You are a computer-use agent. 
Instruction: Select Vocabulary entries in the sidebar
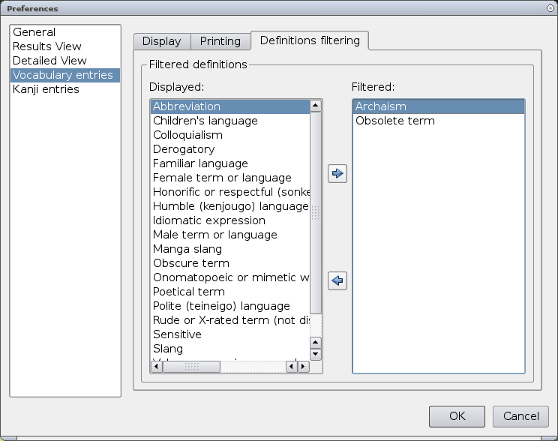65,75
